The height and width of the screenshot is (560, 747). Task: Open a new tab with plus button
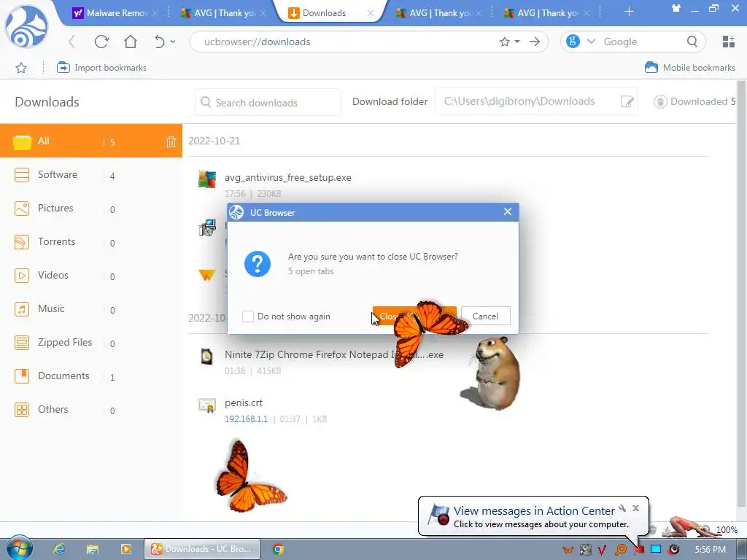coord(629,12)
